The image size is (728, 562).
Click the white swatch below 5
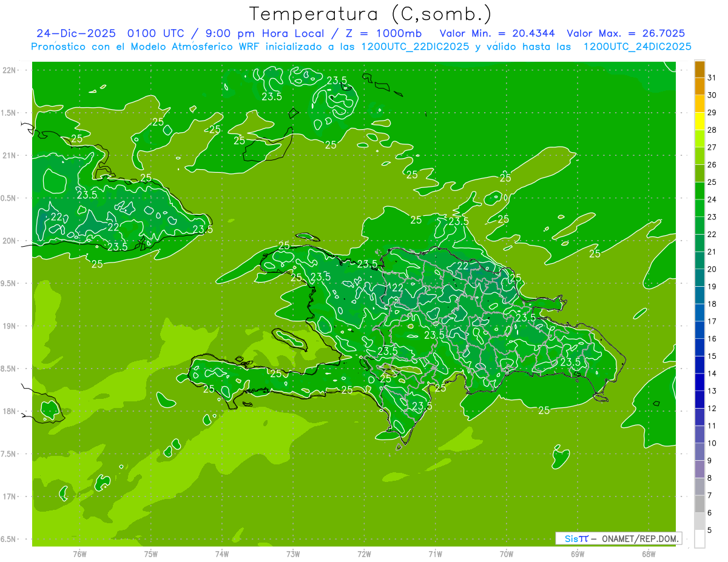[699, 539]
